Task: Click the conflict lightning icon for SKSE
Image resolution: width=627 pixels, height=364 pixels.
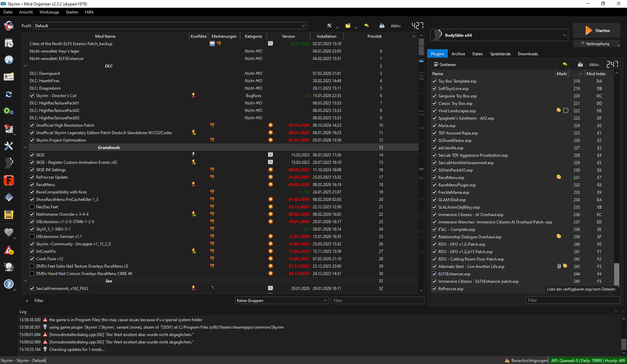Action: coord(194,155)
